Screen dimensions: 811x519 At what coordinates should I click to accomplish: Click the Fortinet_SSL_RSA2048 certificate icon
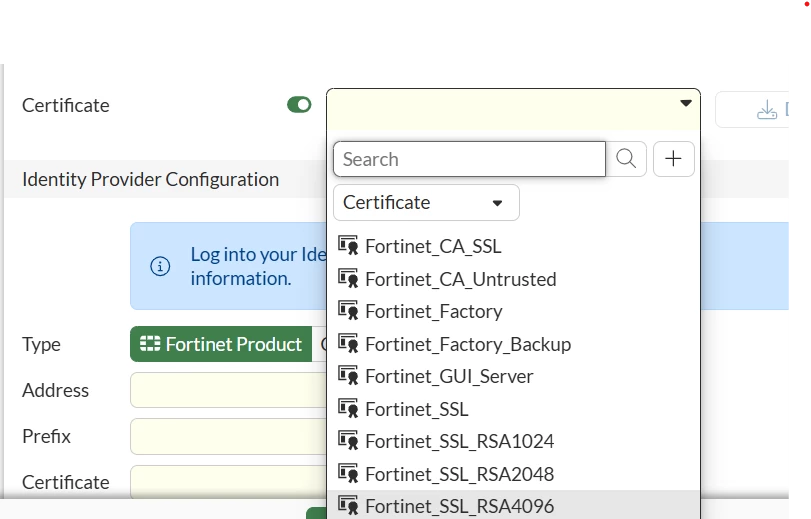348,473
